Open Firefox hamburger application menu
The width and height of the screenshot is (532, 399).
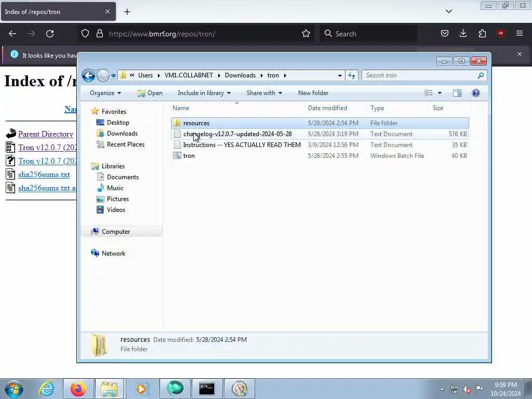point(520,34)
